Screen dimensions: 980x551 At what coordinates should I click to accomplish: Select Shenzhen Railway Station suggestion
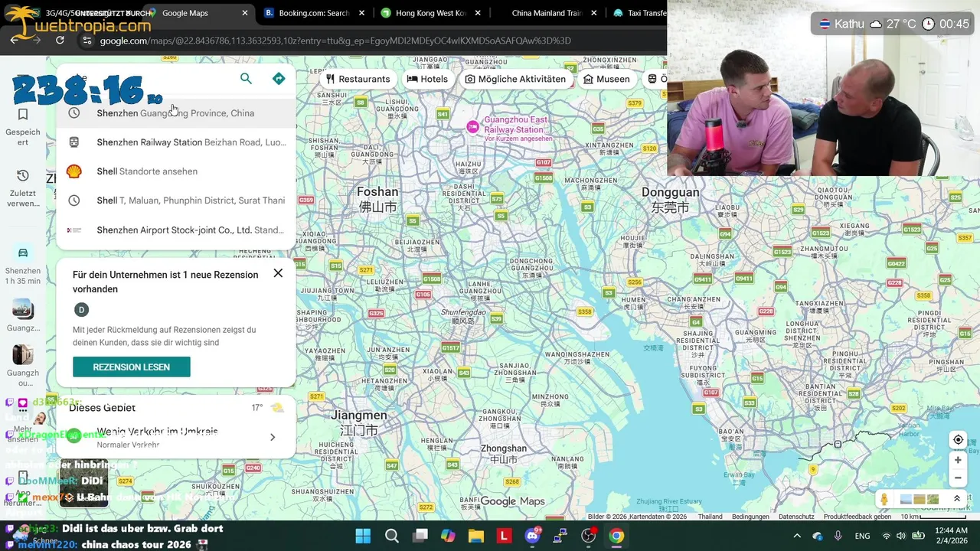click(x=176, y=142)
